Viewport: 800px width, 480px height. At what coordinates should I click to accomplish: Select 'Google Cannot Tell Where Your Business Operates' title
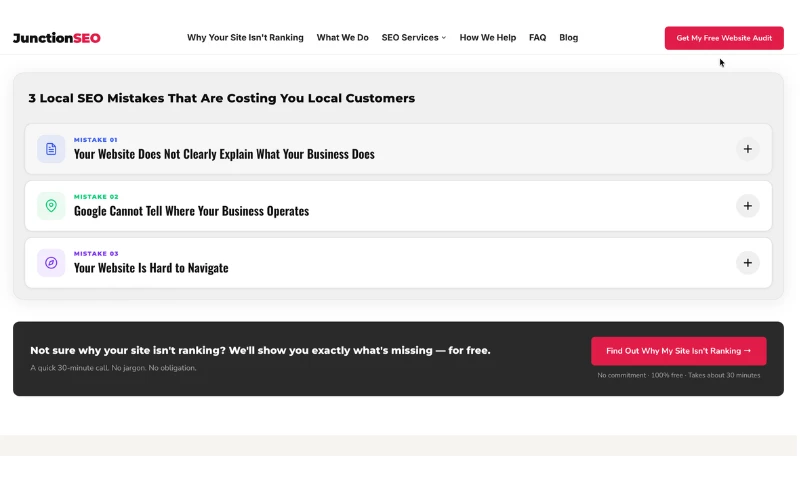click(x=191, y=211)
